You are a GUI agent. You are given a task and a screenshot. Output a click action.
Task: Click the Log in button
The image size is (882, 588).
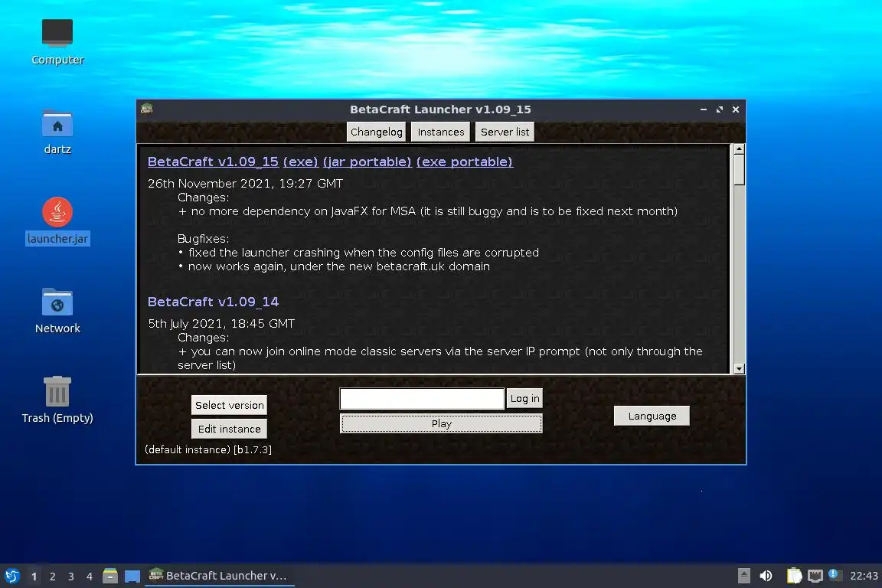(524, 398)
